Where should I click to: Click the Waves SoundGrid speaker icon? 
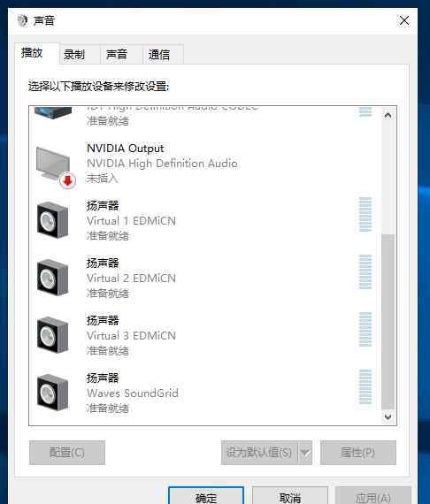tap(53, 393)
